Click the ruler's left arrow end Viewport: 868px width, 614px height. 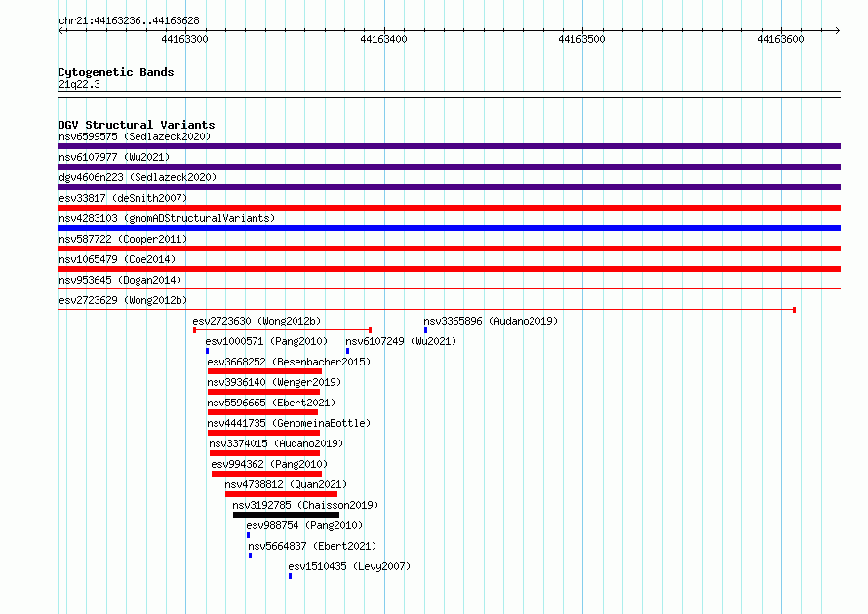[60, 30]
